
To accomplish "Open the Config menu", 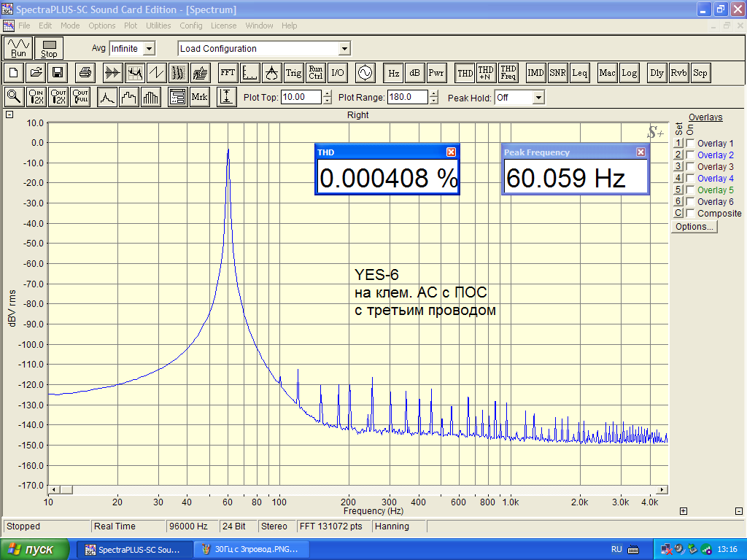I will click(190, 26).
